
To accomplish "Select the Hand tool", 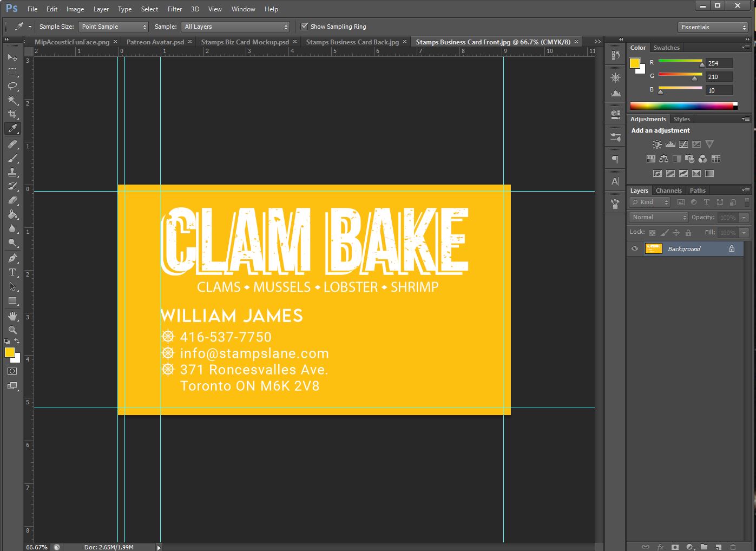I will 12,316.
